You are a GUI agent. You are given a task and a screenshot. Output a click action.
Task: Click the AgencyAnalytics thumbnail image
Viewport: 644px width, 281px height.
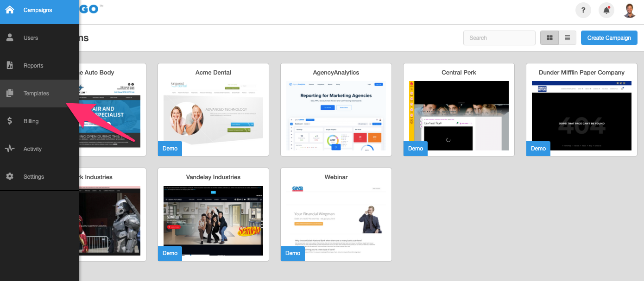(336, 116)
